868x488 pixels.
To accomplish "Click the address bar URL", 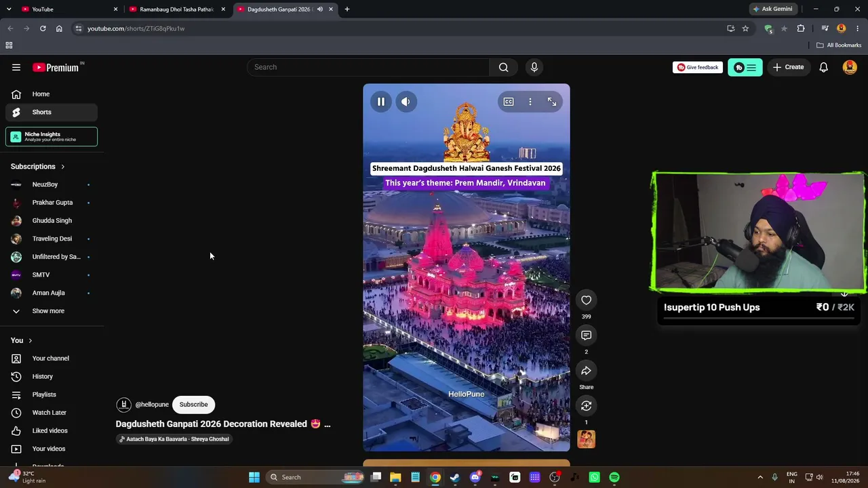I will point(136,28).
